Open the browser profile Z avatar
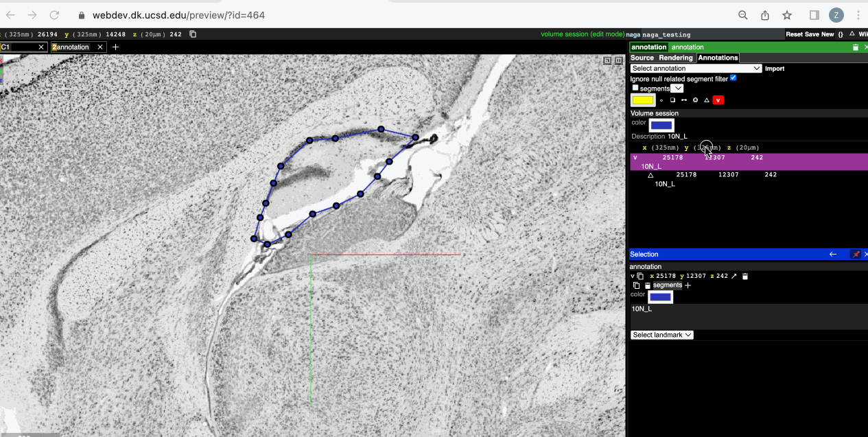 click(836, 15)
